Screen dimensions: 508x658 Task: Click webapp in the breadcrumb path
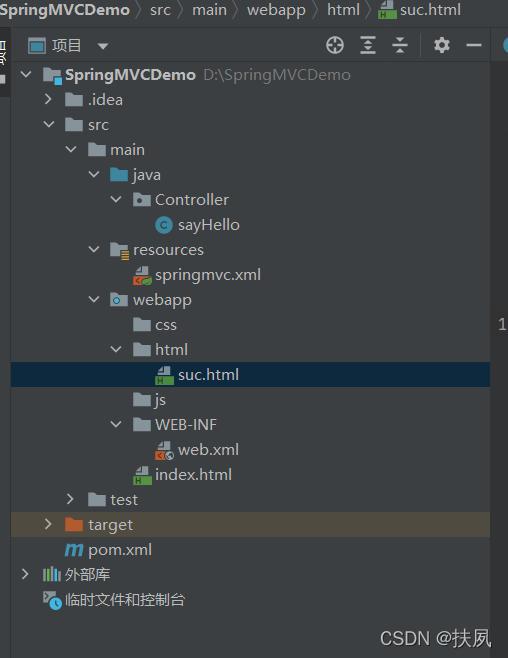276,10
